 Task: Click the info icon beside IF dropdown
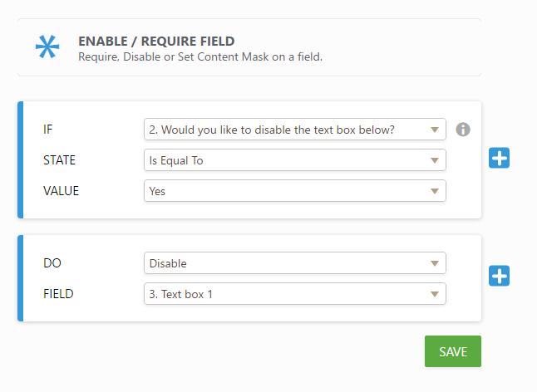coord(463,130)
